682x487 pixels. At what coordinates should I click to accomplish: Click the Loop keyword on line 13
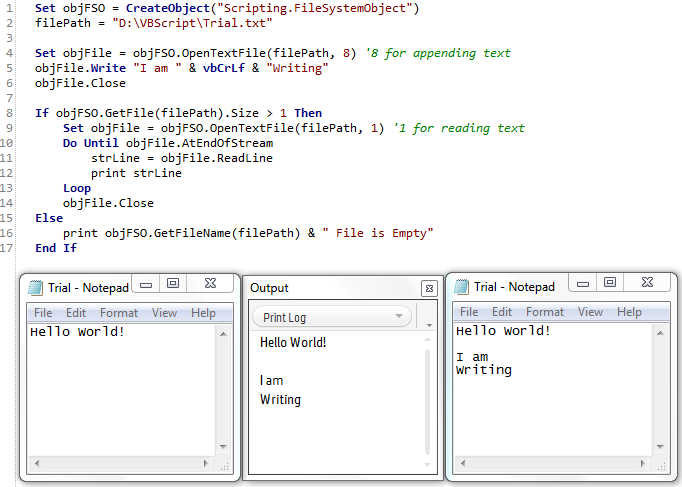click(77, 188)
